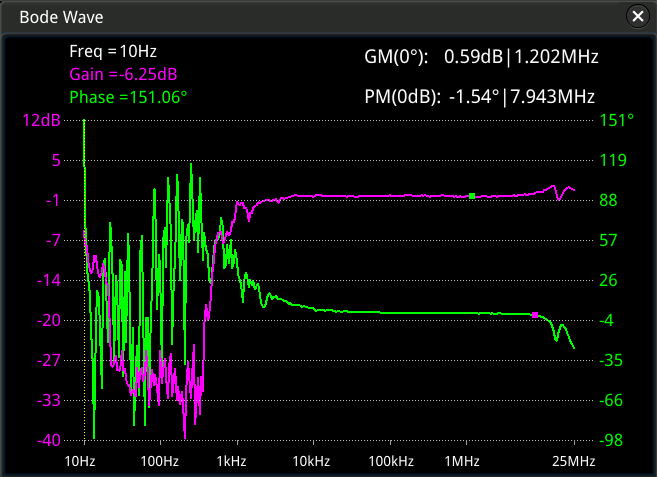The image size is (657, 477).
Task: Select magenta phase margin marker on phase curve
Action: [x=535, y=315]
